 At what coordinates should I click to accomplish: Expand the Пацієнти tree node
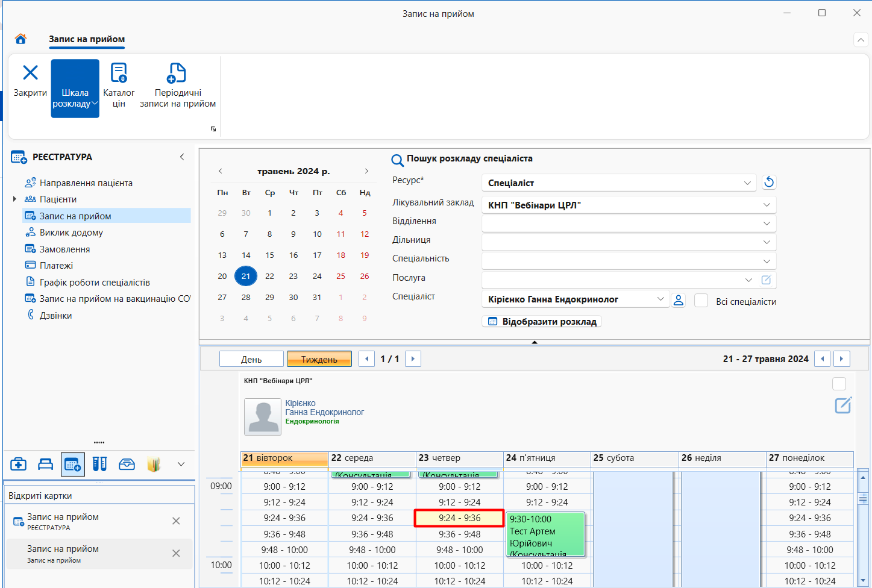(14, 199)
